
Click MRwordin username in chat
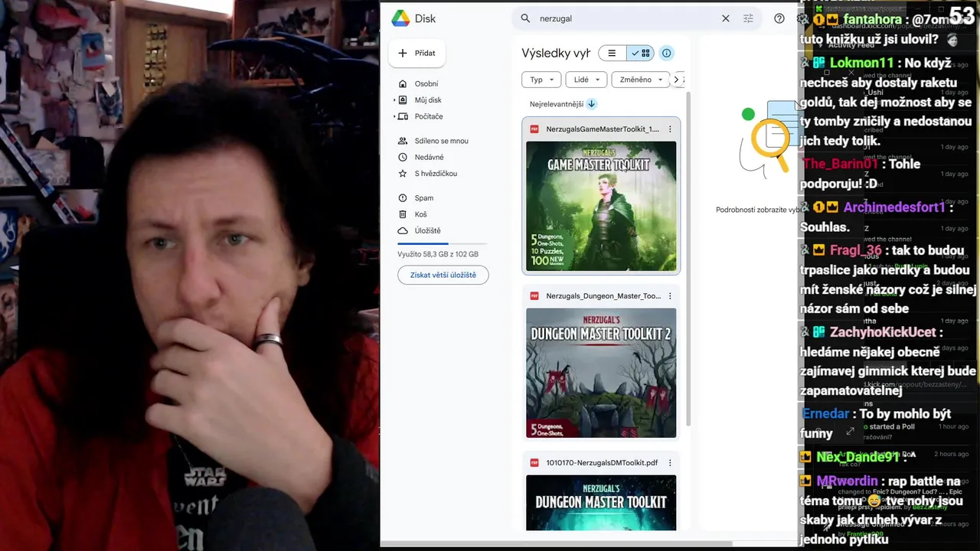point(847,481)
